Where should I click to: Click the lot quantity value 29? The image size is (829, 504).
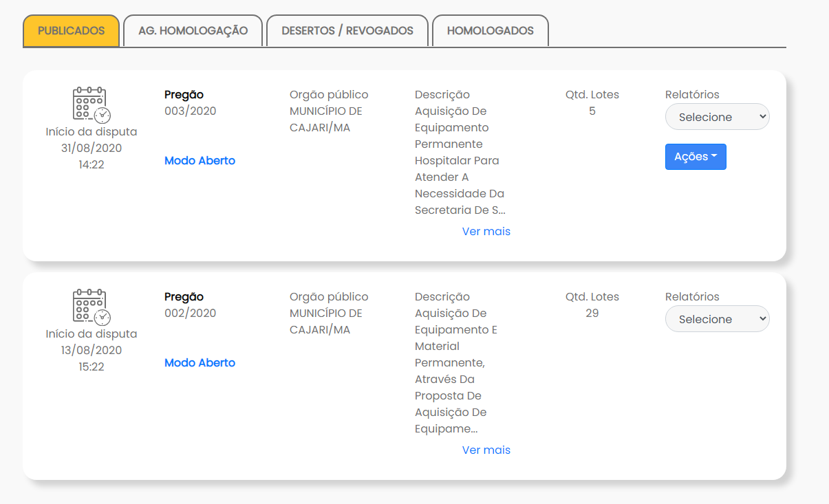pos(592,314)
